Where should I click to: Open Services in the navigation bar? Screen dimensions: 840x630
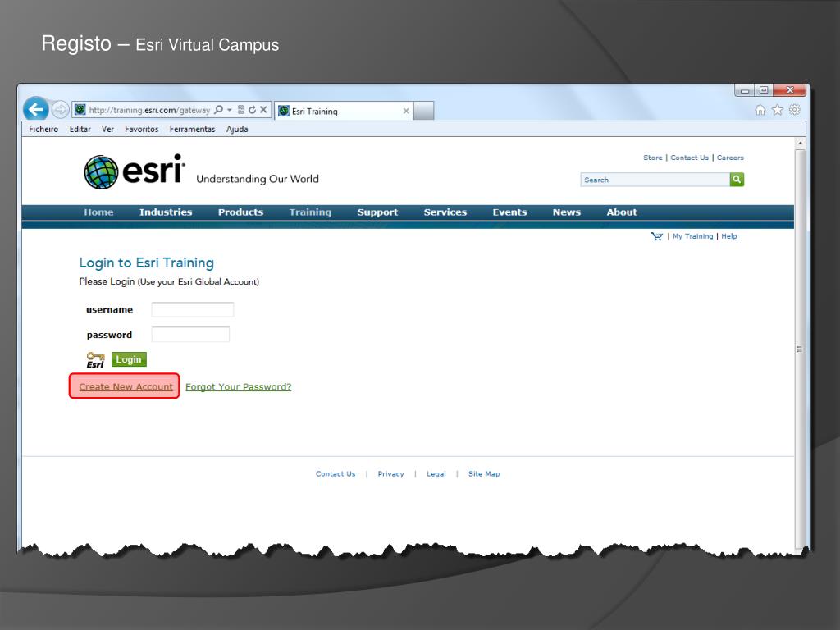(x=445, y=212)
